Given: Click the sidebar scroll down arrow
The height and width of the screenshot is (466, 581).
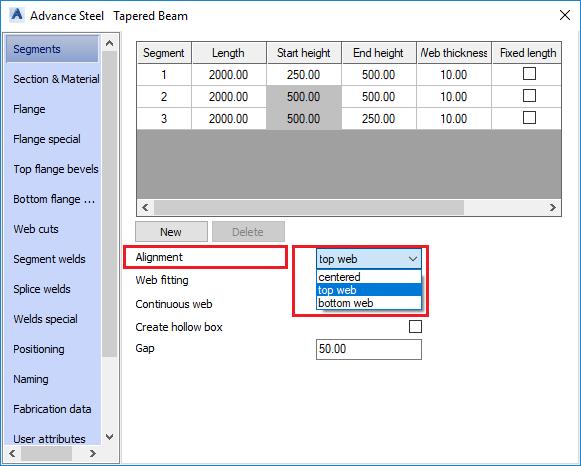Looking at the screenshot, I should (x=109, y=437).
